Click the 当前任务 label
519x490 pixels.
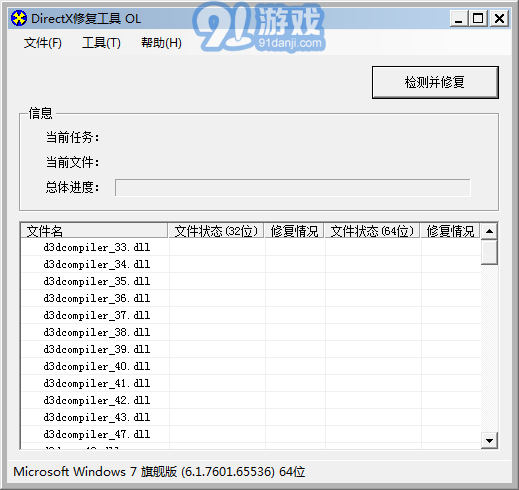coord(72,137)
